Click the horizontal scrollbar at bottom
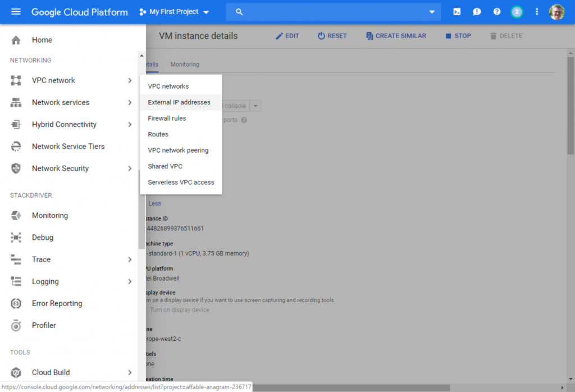This screenshot has width=575, height=392. pos(351,388)
